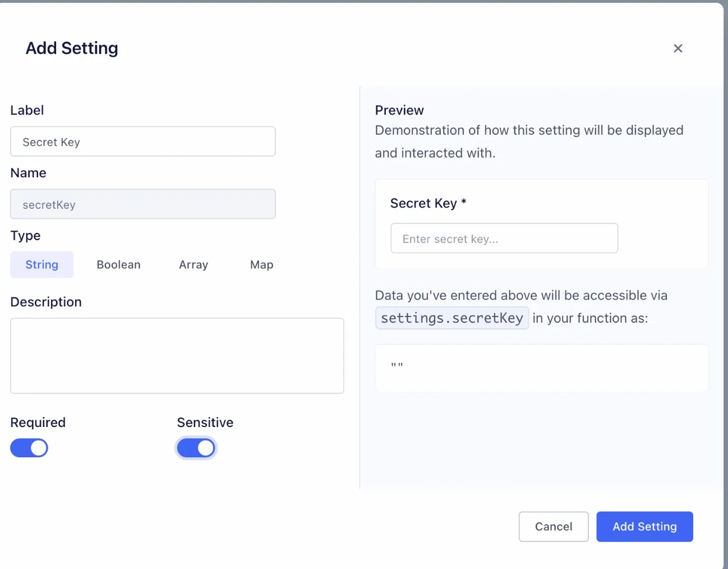Image resolution: width=728 pixels, height=569 pixels.
Task: Click the preview Enter secret key input
Action: (504, 238)
